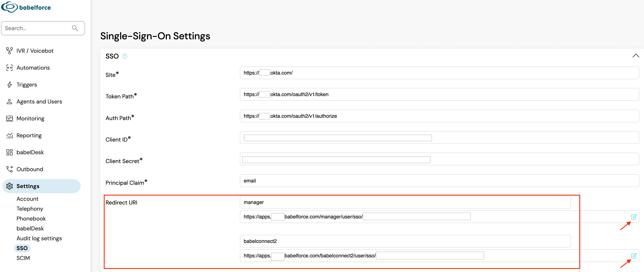Click the Client ID field
This screenshot has width=644, height=272.
(439, 137)
